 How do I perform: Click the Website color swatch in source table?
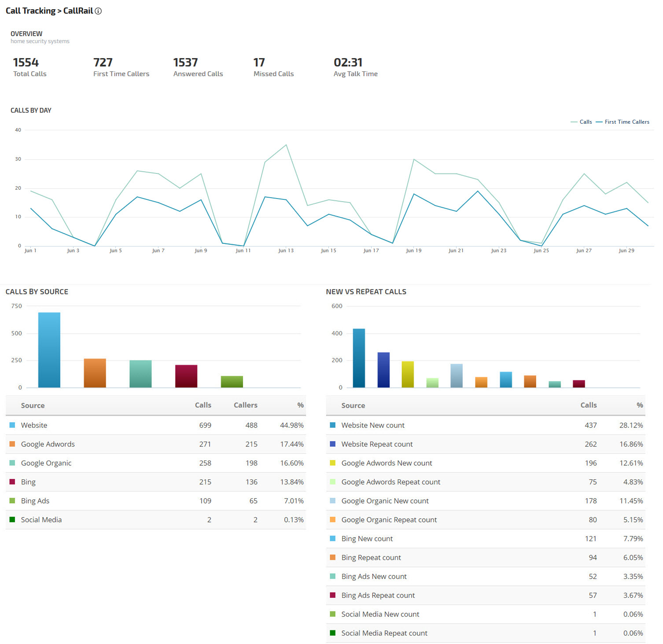tap(12, 425)
